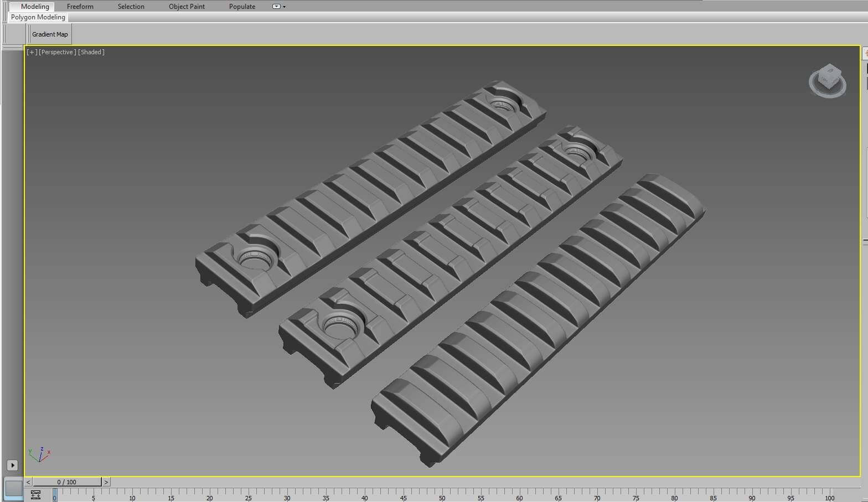The image size is (868, 502).
Task: Click the Gradient Map button
Action: tap(50, 34)
